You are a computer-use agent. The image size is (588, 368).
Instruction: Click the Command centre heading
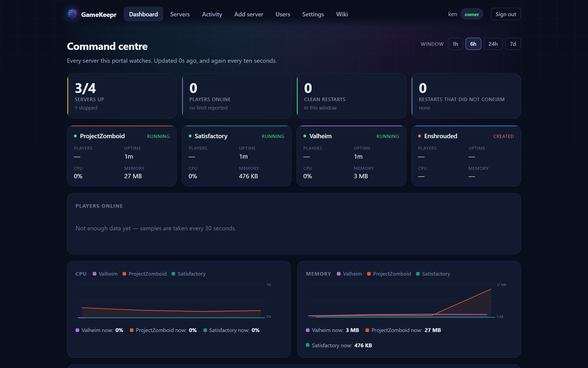click(x=107, y=46)
